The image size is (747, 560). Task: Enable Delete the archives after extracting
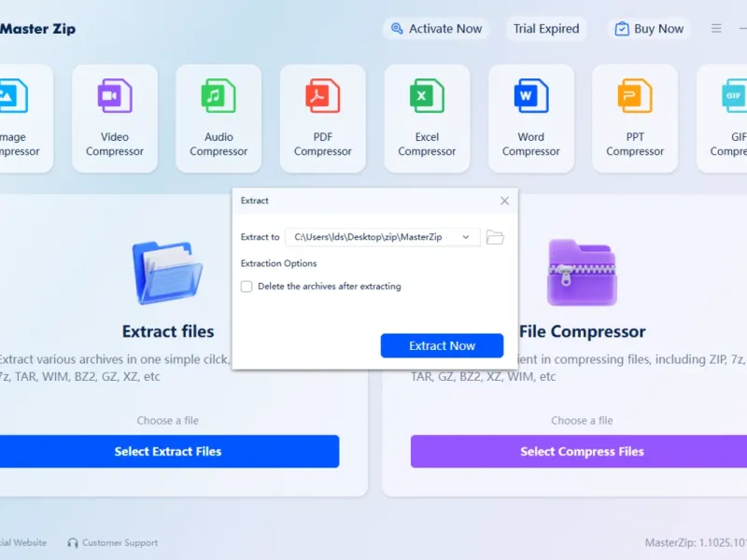tap(247, 287)
